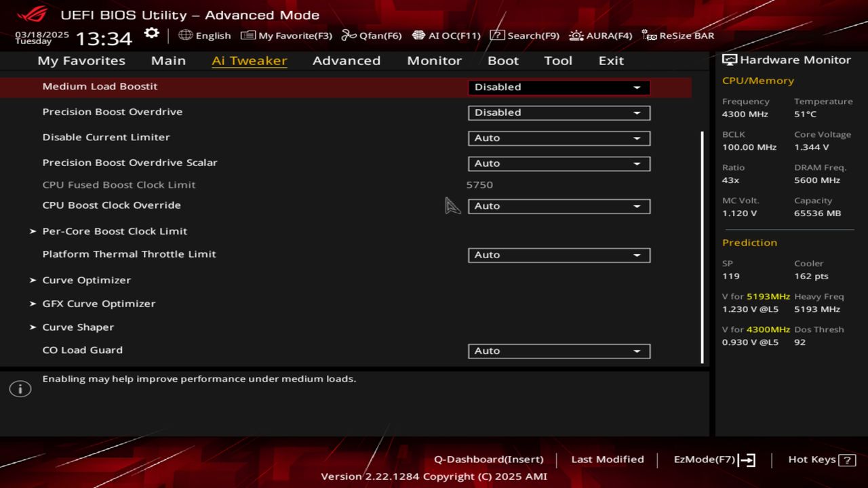Click CPU Fused Boost Clock Limit label
The image size is (868, 488).
(119, 184)
